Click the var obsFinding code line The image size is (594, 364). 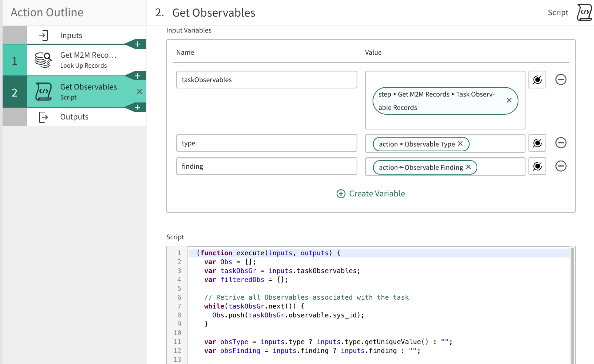coord(312,351)
